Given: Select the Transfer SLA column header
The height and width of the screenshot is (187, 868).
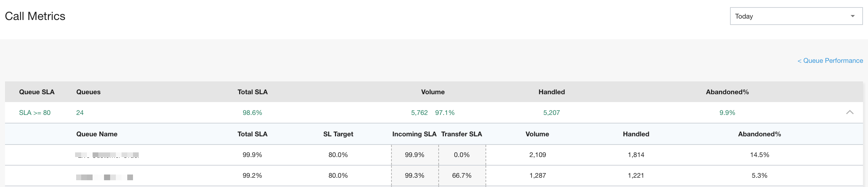Looking at the screenshot, I should [x=462, y=134].
